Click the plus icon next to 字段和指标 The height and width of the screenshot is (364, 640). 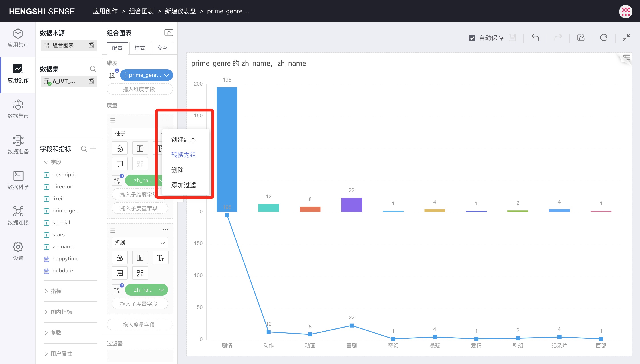click(x=93, y=149)
